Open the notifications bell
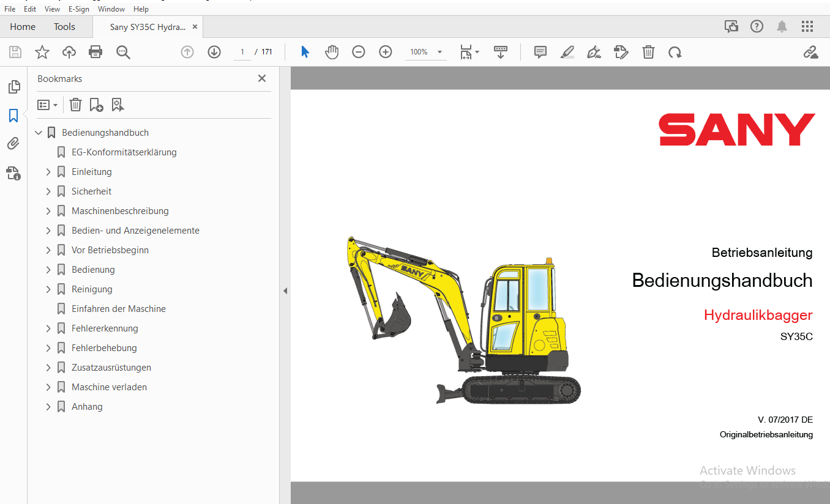830x504 pixels. 782,26
